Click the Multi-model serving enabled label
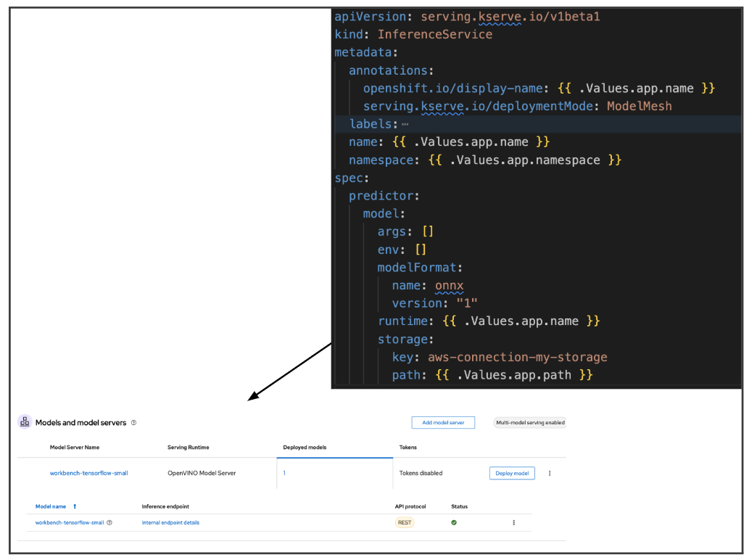 (529, 422)
